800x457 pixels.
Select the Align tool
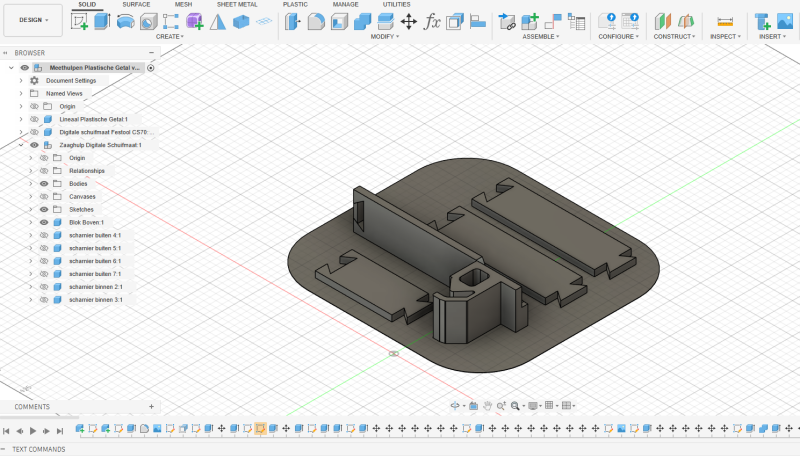(478, 22)
